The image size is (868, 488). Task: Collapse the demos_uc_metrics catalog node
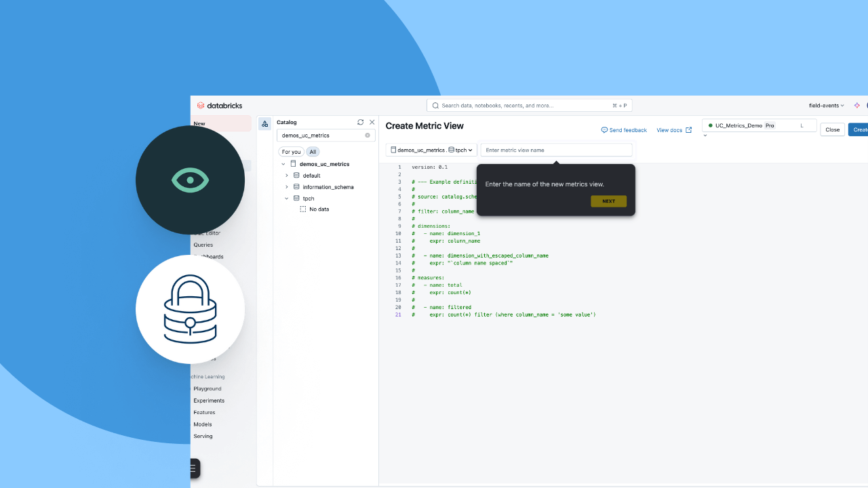283,164
